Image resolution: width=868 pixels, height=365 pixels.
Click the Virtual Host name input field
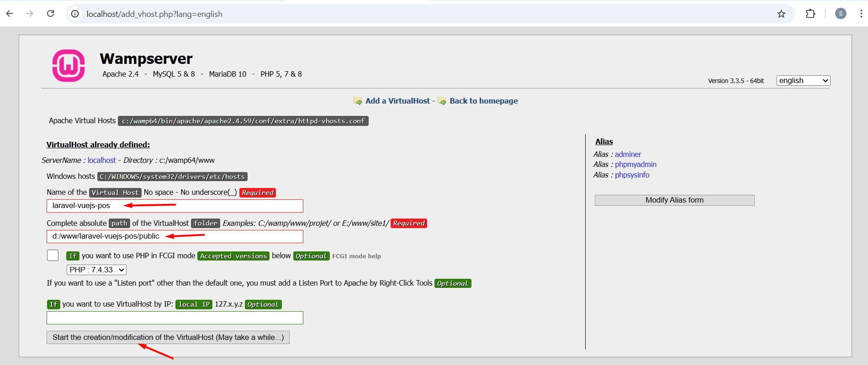point(175,206)
